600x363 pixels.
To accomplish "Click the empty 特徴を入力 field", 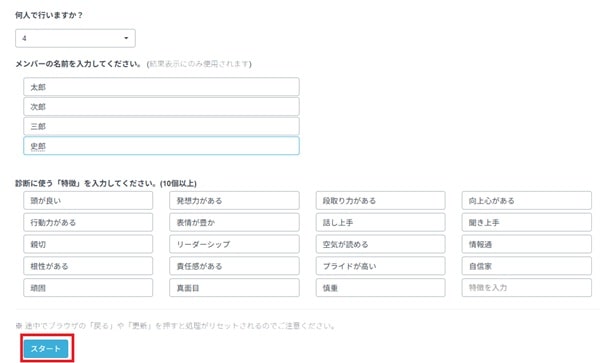I will click(527, 288).
